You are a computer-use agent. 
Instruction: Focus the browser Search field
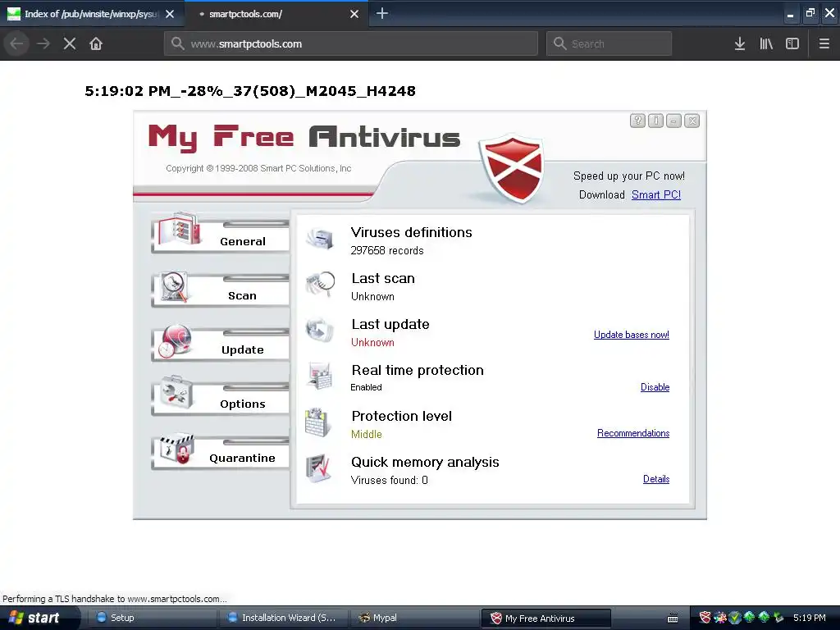(x=609, y=44)
